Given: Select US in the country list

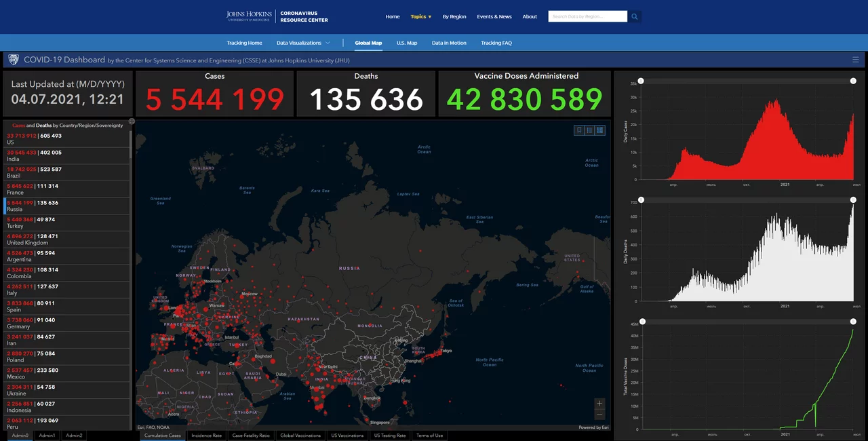Looking at the screenshot, I should [66, 139].
